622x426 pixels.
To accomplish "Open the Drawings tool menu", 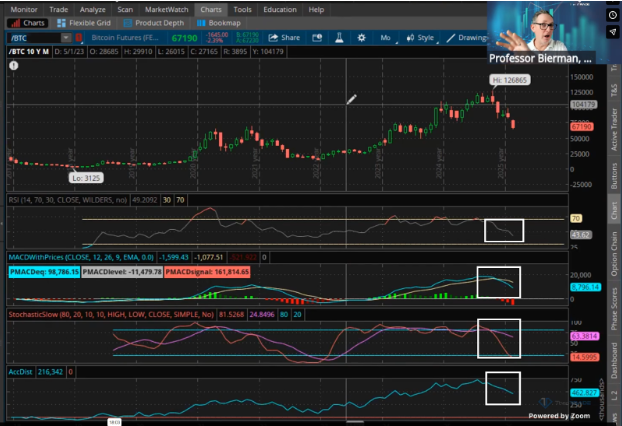I will [466, 38].
